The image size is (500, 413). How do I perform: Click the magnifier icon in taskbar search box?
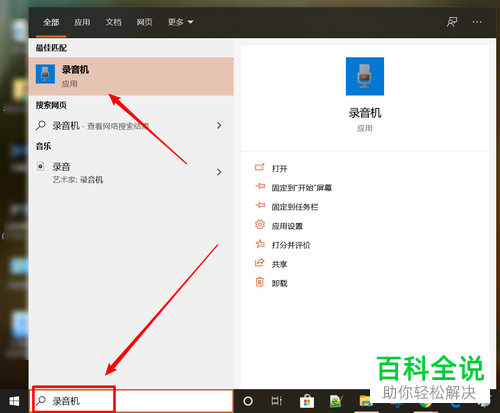click(x=41, y=401)
